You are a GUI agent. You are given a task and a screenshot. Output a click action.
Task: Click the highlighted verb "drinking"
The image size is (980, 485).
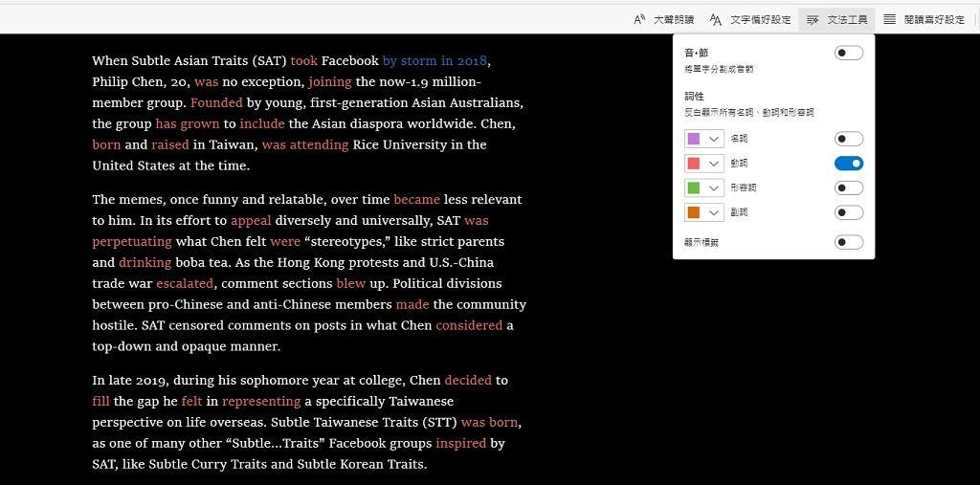pyautogui.click(x=145, y=262)
